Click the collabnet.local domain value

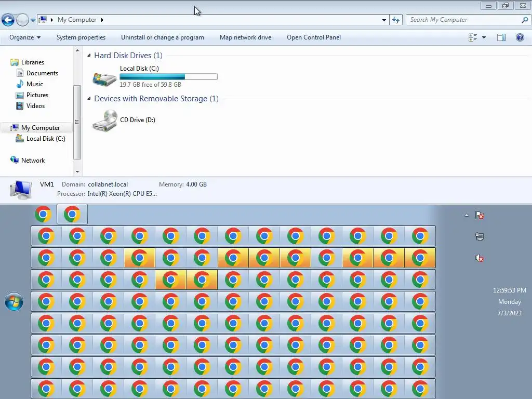click(x=108, y=184)
